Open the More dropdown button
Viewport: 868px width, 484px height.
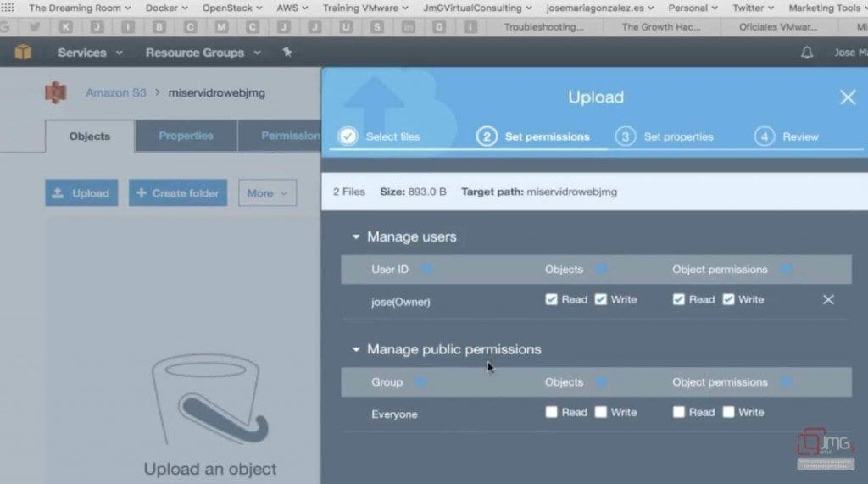267,192
